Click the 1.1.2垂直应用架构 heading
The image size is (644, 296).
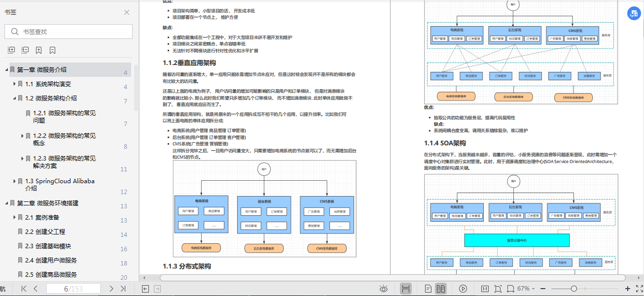pyautogui.click(x=189, y=63)
